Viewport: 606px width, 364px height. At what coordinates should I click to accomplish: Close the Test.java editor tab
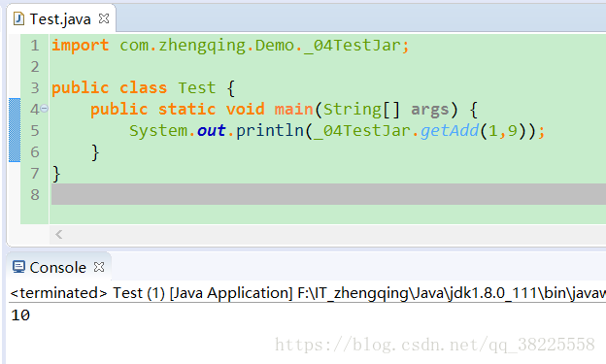coord(104,18)
